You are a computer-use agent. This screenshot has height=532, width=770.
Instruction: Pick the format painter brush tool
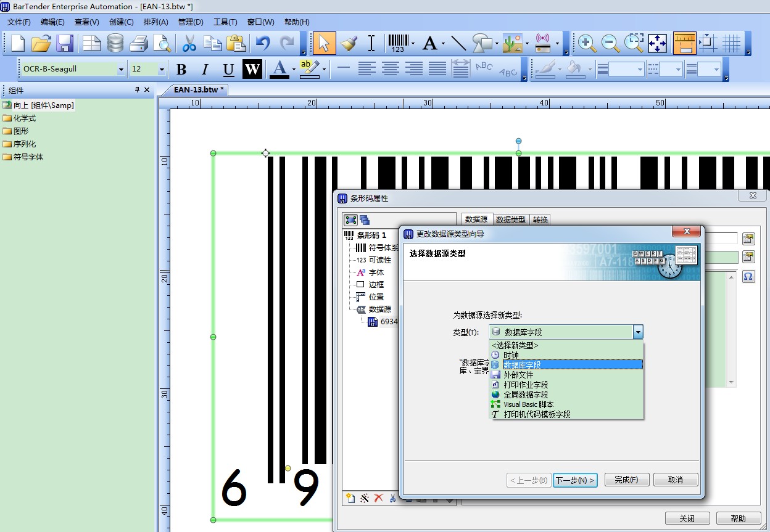pyautogui.click(x=348, y=44)
